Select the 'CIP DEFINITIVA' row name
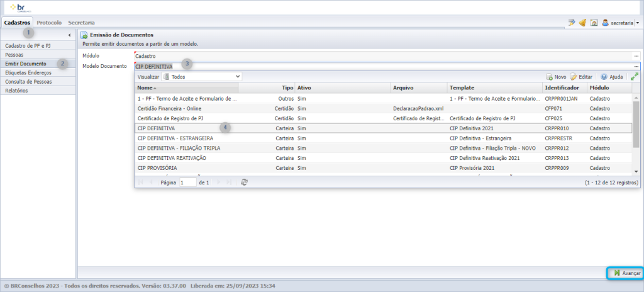 coord(157,128)
